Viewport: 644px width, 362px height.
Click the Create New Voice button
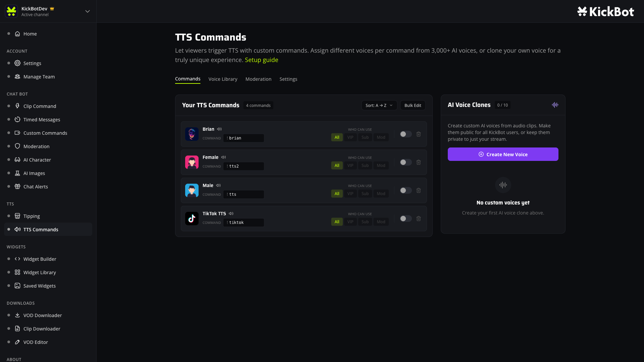(503, 154)
